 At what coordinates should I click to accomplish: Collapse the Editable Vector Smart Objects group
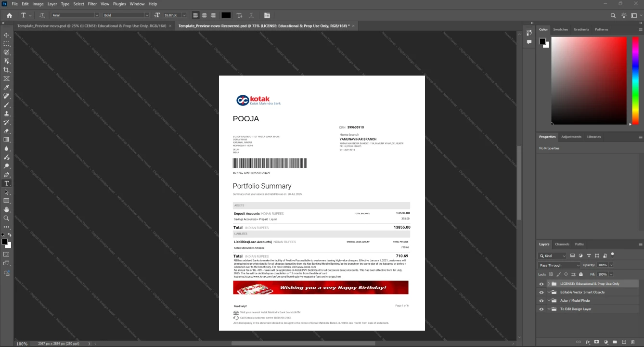[549, 292]
